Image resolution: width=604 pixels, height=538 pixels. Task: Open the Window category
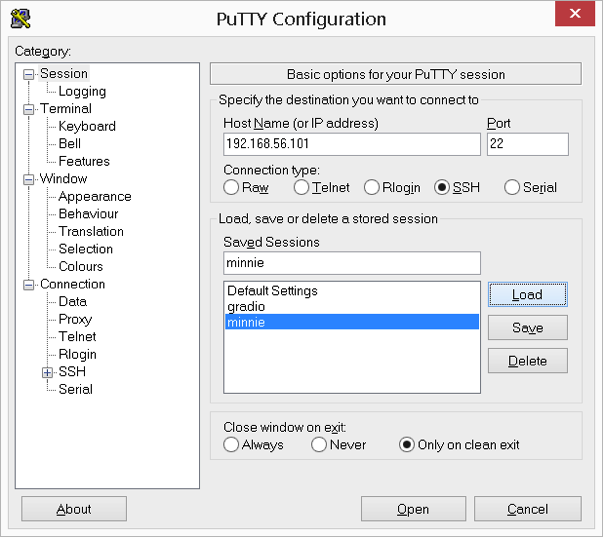(x=64, y=179)
